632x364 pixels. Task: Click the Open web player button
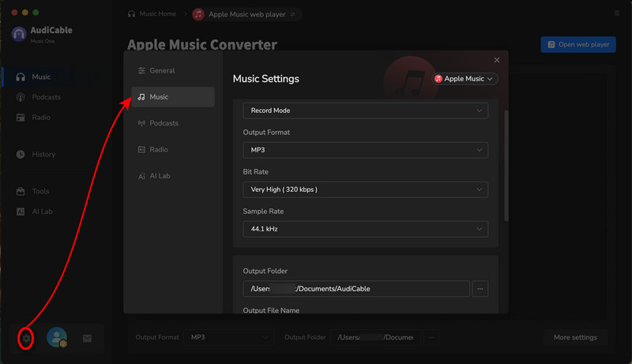(x=578, y=44)
